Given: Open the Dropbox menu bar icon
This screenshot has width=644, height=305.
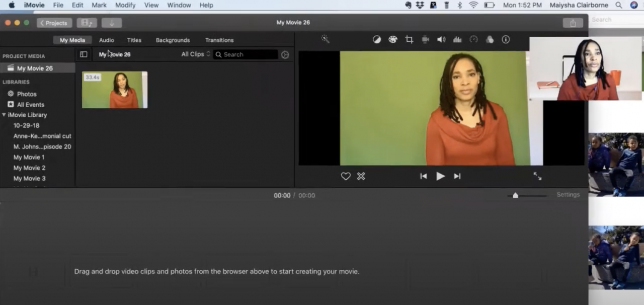Looking at the screenshot, I should tap(420, 5).
